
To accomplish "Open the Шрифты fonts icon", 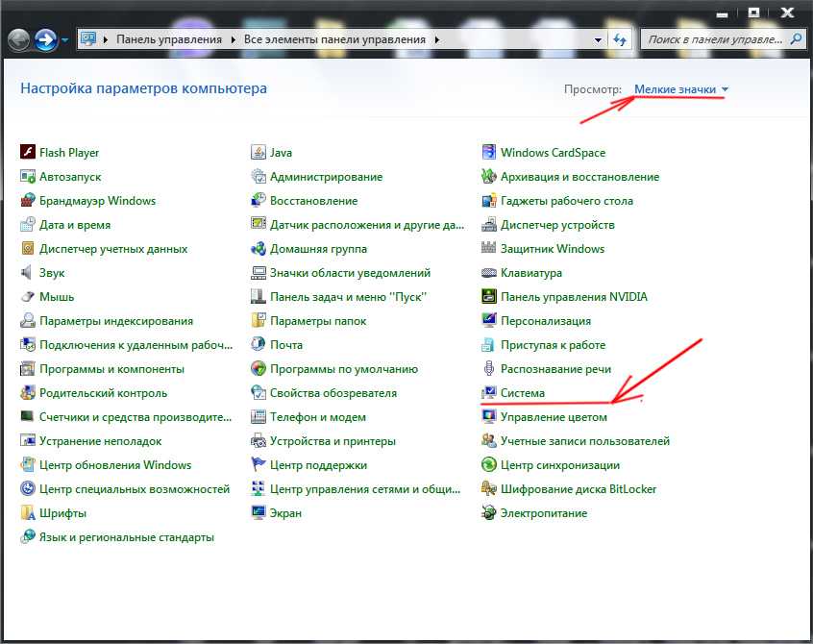I will click(x=28, y=513).
